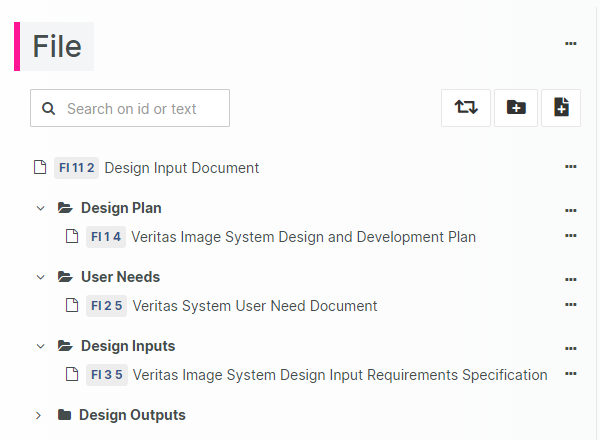Viewport: 600px width, 440px height.
Task: Open Veritas Image System Design and Development Plan
Action: 303,237
